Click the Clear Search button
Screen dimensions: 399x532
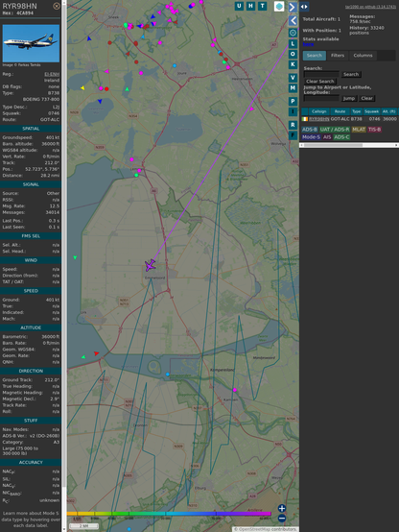320,82
